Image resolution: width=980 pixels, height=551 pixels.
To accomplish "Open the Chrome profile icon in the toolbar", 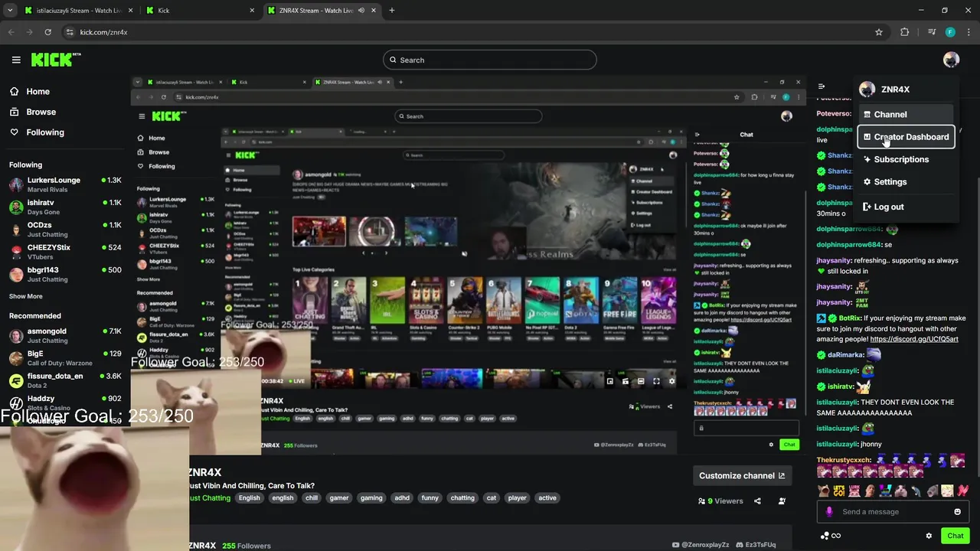I will tap(950, 32).
